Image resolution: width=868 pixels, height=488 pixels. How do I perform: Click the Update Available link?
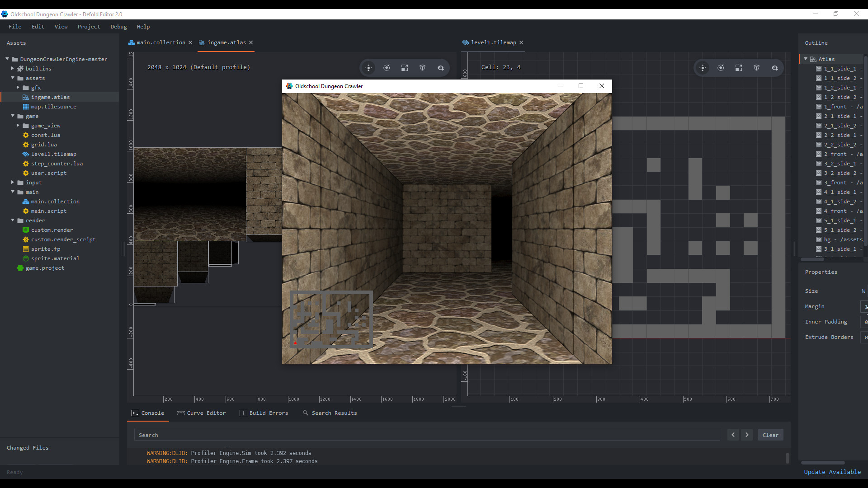pyautogui.click(x=832, y=472)
